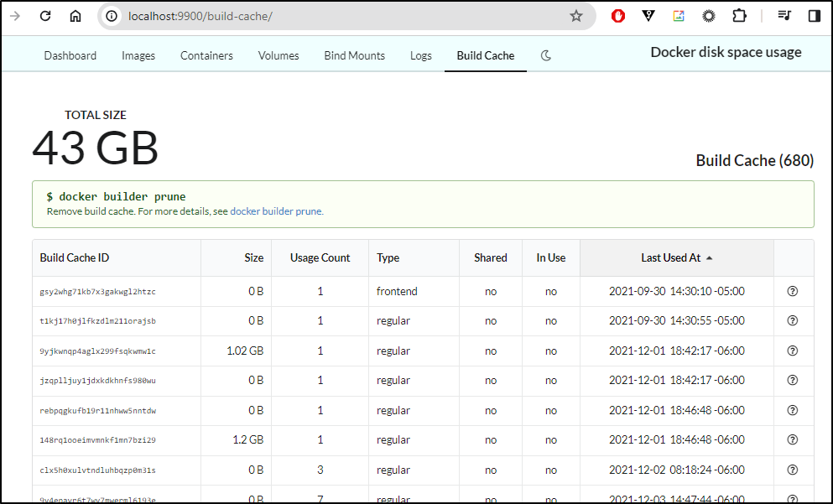Viewport: 833px width, 504px height.
Task: Sort table by Type column header
Action: pos(414,257)
